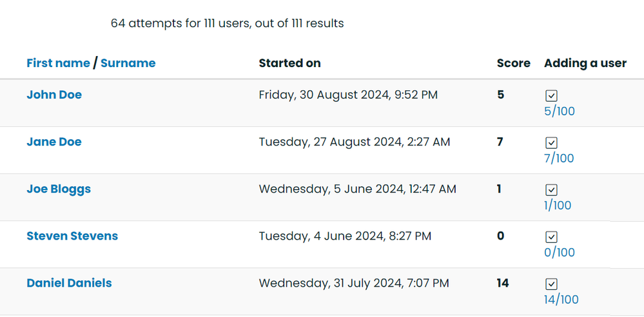This screenshot has height=317, width=644.
Task: Open Jane Doe's user profile
Action: tap(54, 142)
